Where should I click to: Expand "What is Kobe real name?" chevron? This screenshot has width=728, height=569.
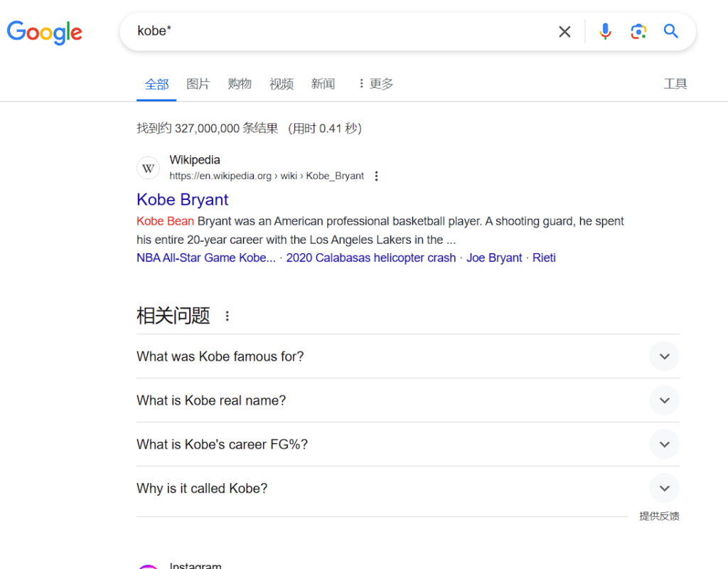[x=665, y=400]
